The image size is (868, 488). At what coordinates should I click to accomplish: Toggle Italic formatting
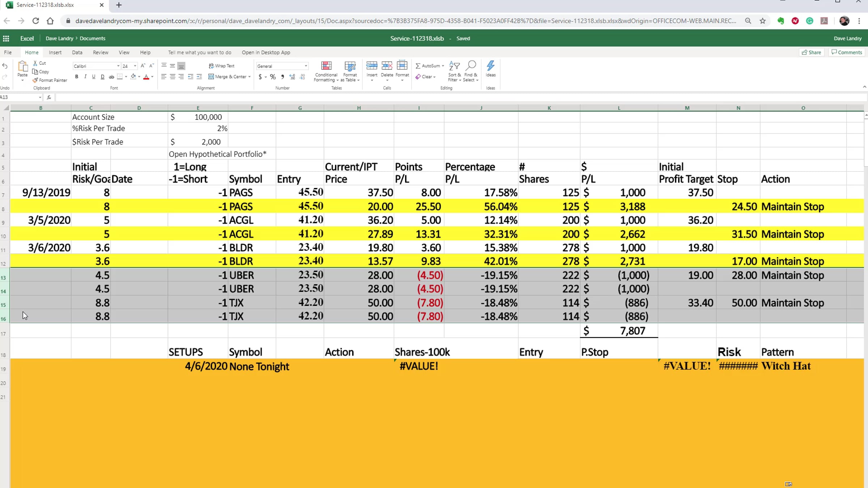tap(85, 77)
